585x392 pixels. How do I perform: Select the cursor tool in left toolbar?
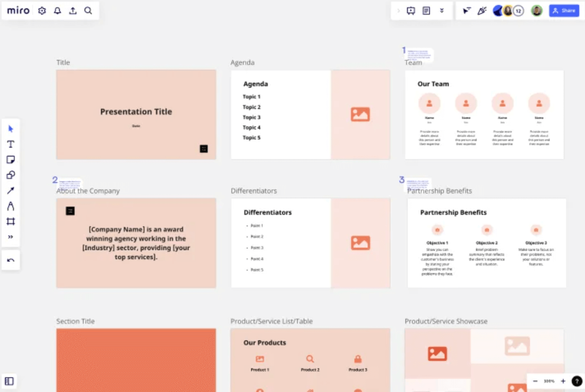pos(11,129)
